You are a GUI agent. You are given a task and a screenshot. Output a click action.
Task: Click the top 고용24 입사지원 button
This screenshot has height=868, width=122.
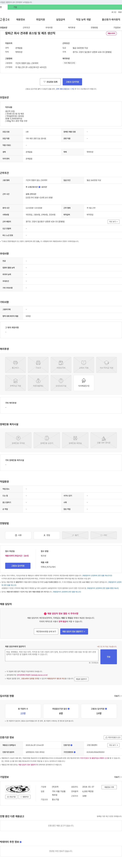(72, 82)
